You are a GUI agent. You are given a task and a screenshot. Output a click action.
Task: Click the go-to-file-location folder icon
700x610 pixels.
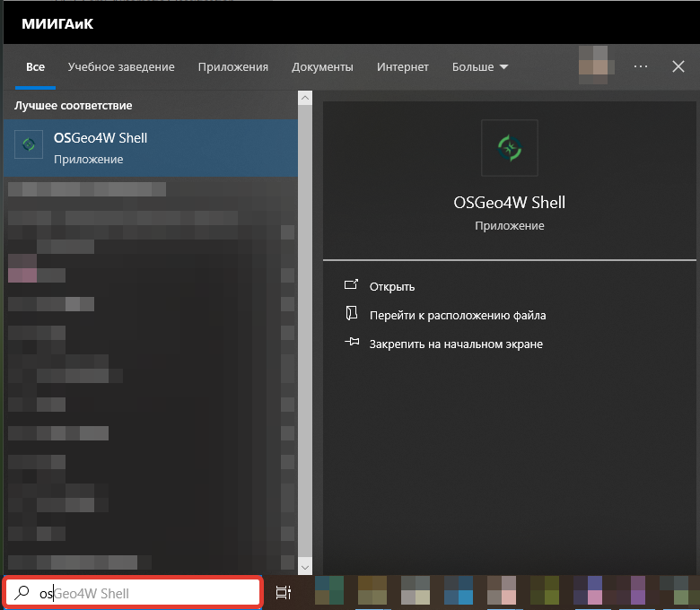point(351,313)
